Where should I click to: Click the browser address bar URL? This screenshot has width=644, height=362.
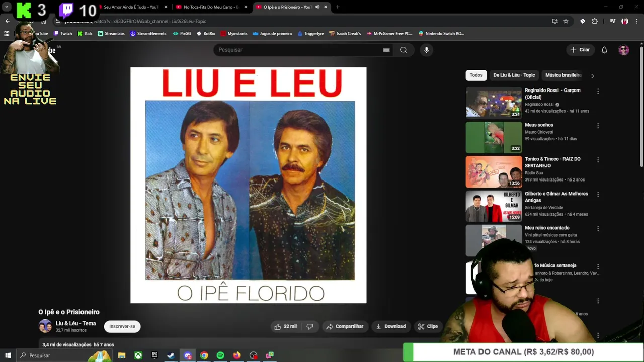[x=135, y=21]
